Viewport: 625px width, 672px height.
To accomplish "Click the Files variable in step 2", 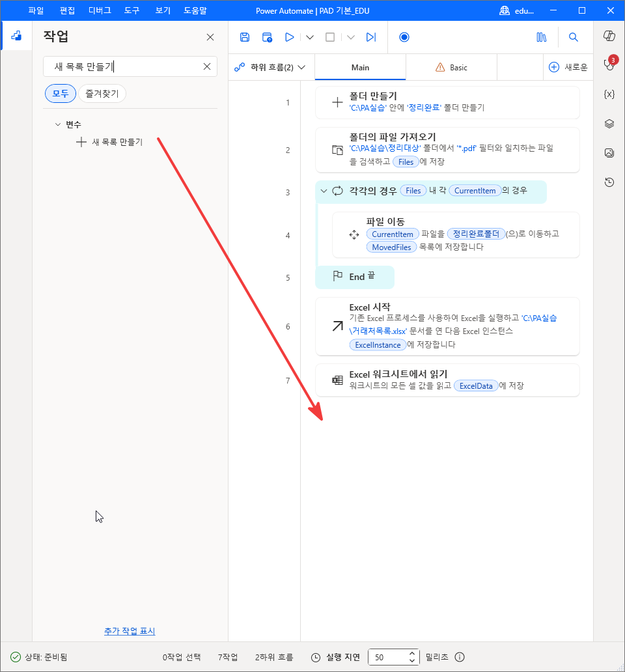I will 406,161.
